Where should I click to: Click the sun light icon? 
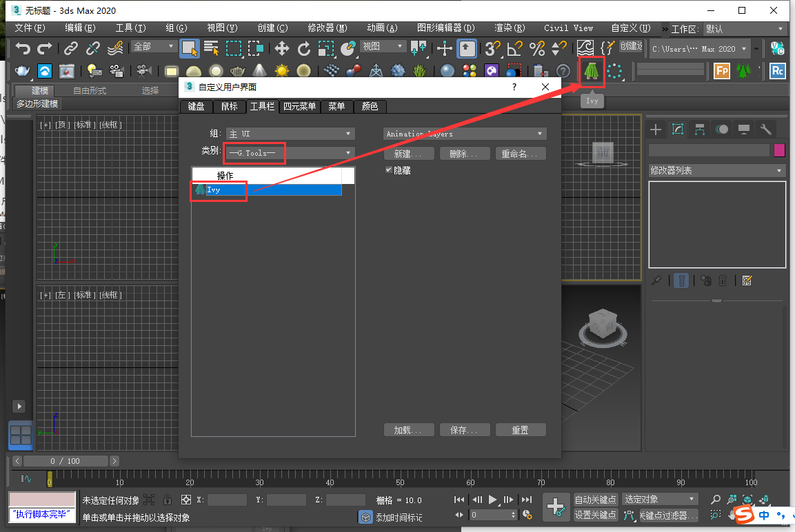point(281,71)
